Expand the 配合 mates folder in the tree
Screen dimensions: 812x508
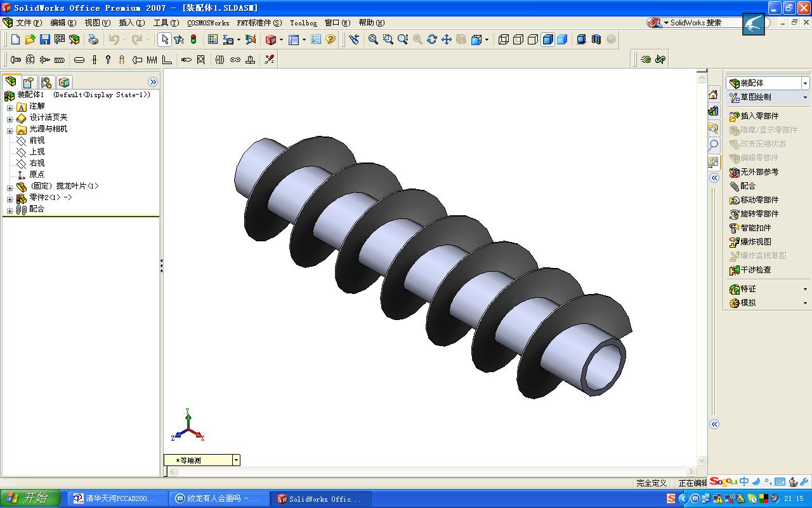click(10, 210)
